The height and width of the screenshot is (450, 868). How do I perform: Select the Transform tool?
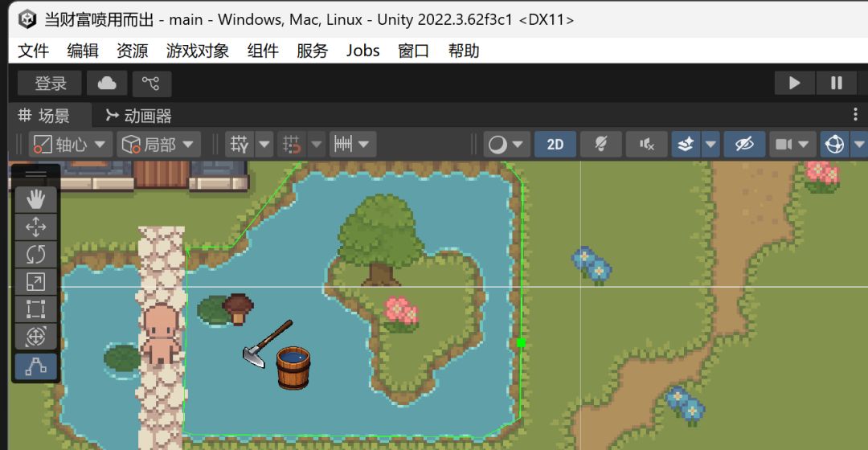[35, 337]
